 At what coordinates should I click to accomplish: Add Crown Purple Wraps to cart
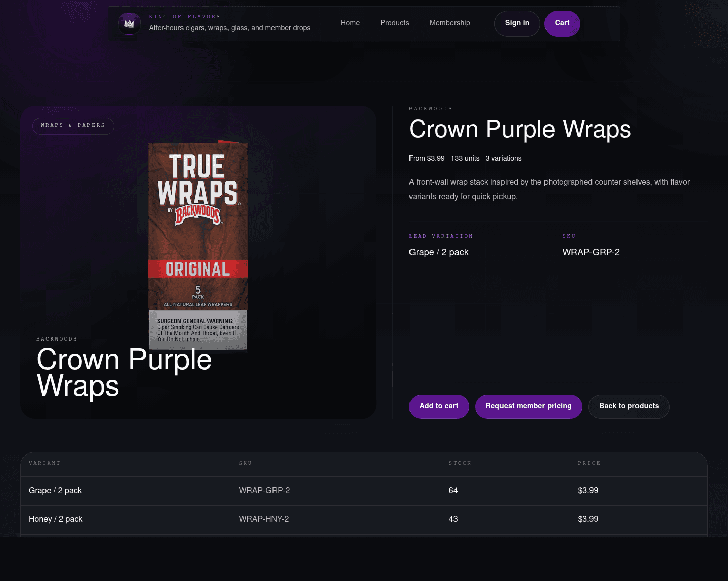tap(439, 406)
